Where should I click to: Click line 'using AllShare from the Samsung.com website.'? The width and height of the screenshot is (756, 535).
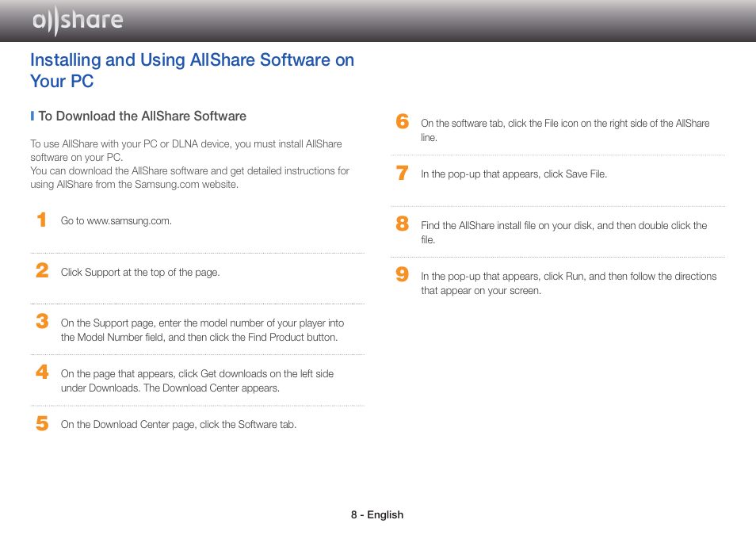point(135,185)
